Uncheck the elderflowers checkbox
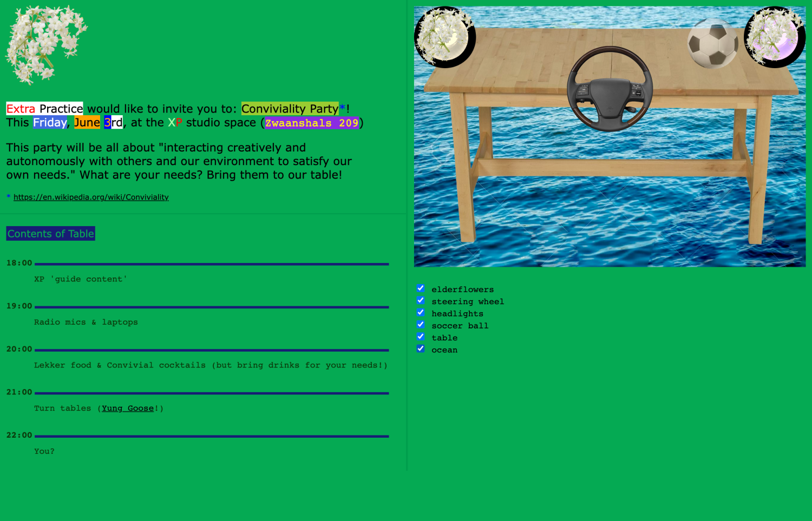Screen dimensions: 812x521 point(421,288)
